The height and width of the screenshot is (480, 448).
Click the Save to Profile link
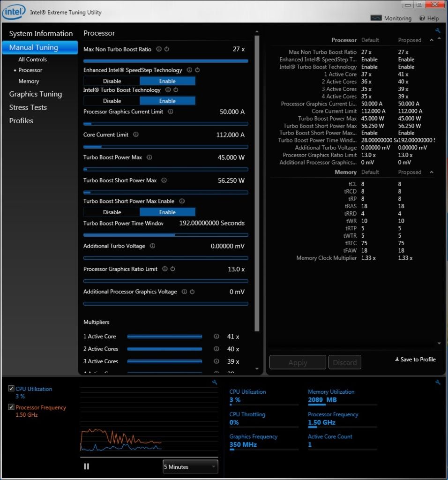[415, 360]
